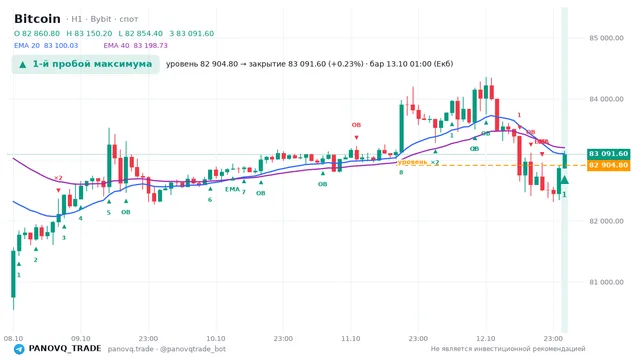Click the low price 'L 82 854.40'
Viewport: 640px width, 360px height.
[140, 33]
